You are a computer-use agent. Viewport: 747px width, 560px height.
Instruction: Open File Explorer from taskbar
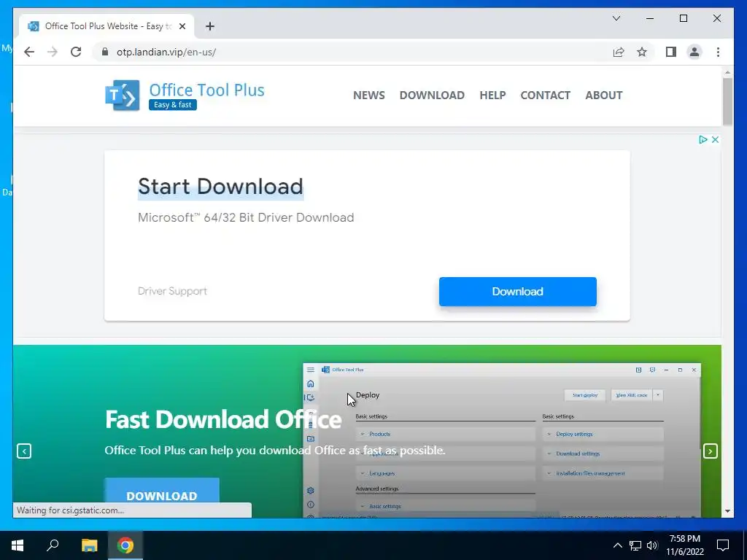click(89, 545)
